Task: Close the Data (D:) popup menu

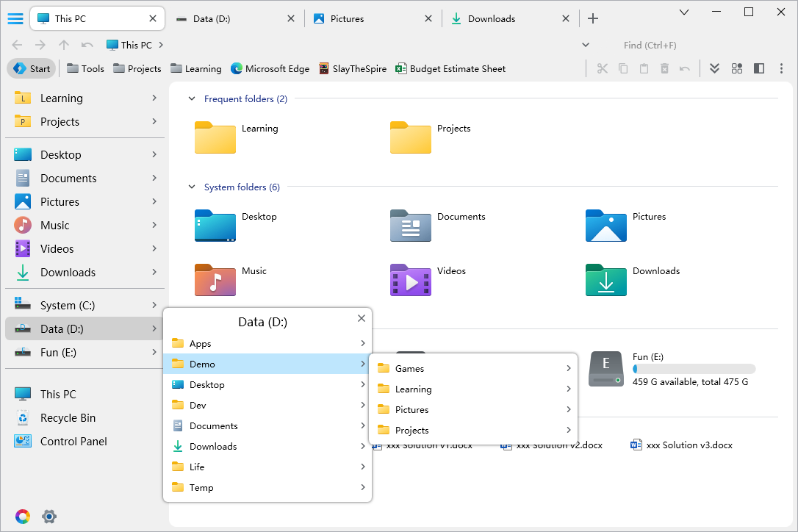Action: coord(361,318)
